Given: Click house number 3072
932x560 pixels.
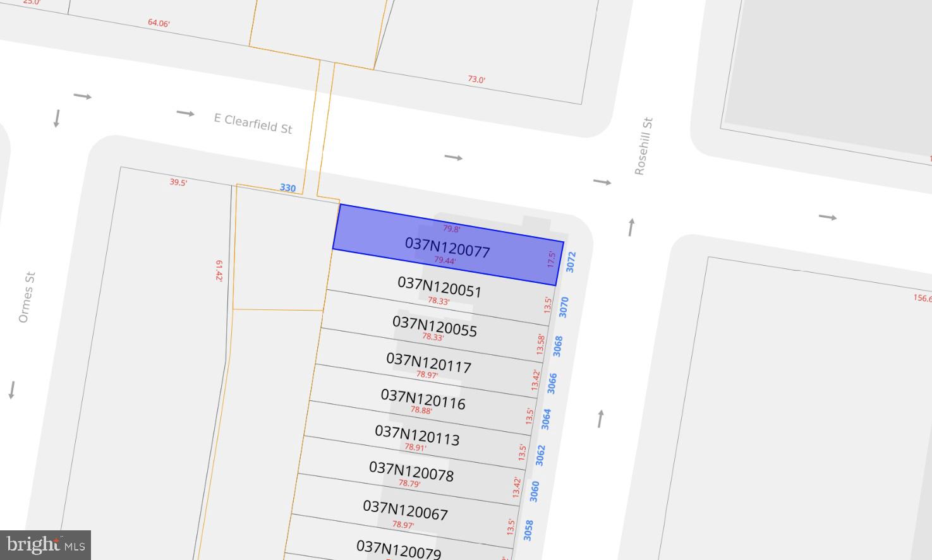Looking at the screenshot, I should pyautogui.click(x=571, y=262).
